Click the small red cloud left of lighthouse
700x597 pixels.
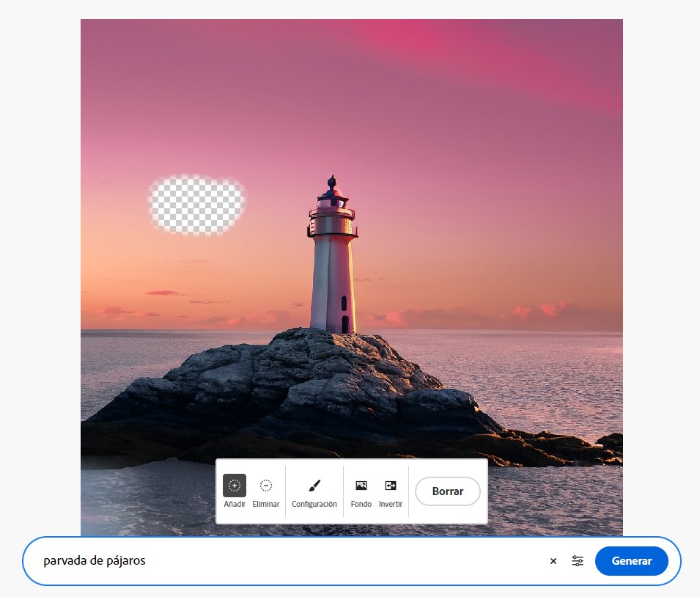coord(163,293)
